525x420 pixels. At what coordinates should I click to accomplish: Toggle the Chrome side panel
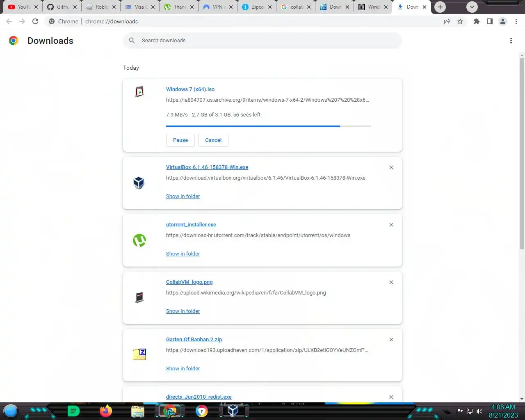(489, 21)
